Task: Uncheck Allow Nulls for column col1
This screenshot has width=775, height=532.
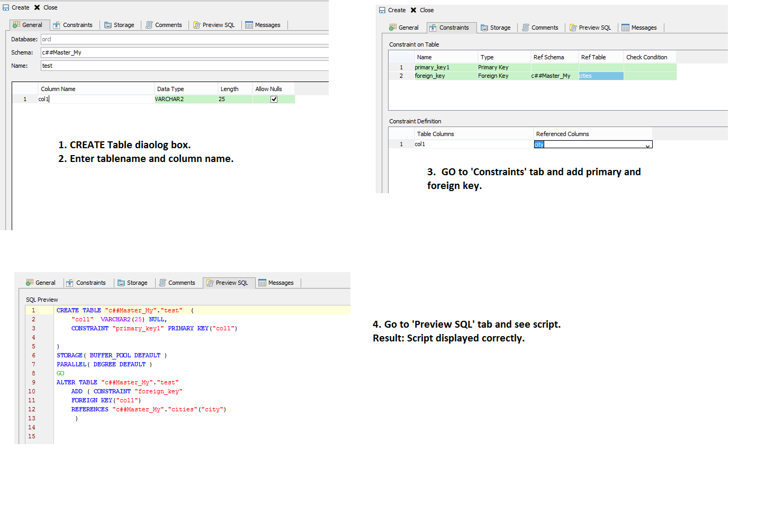Action: (274, 99)
